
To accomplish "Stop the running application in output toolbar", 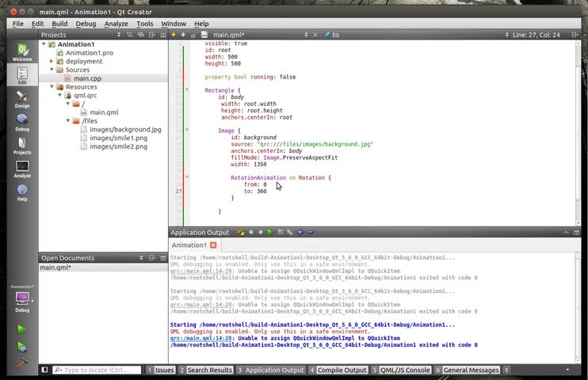I will click(x=281, y=232).
